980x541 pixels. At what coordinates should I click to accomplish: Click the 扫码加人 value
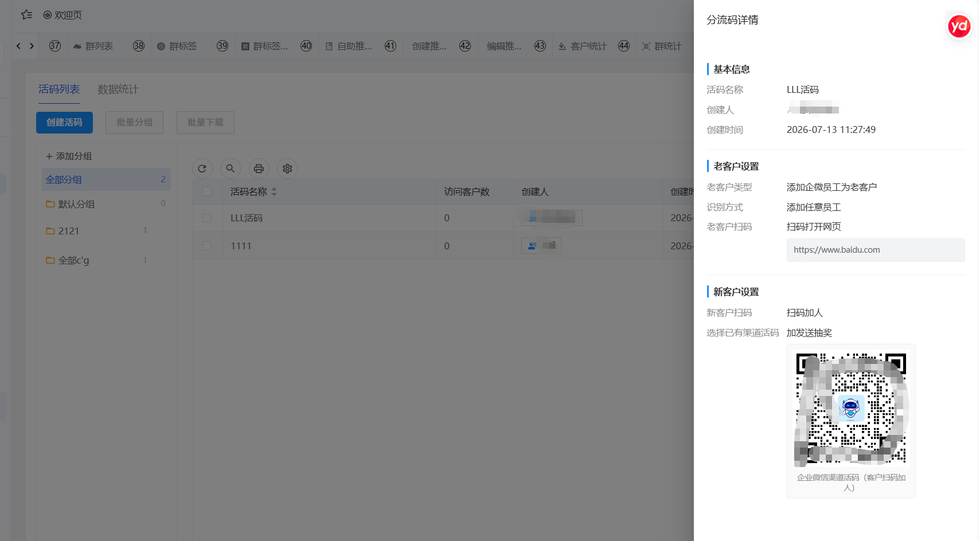pyautogui.click(x=805, y=312)
